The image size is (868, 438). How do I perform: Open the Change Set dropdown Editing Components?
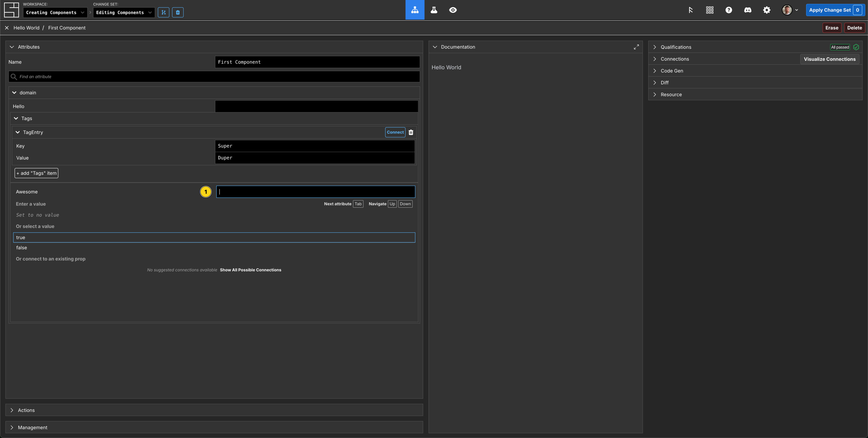tap(124, 12)
